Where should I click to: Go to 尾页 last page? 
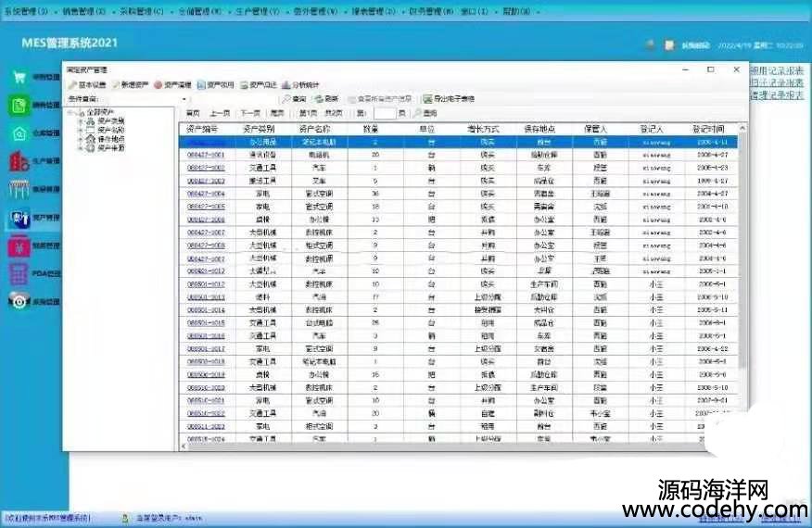point(277,113)
